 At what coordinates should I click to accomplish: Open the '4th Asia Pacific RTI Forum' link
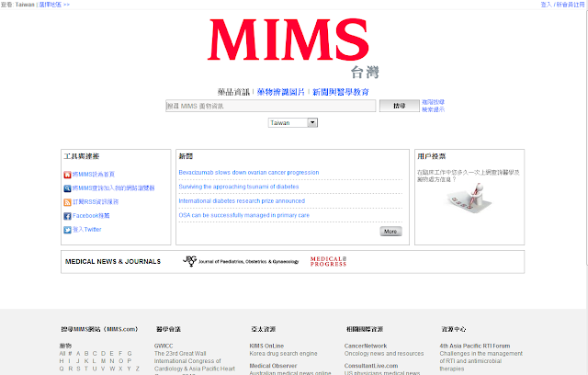coord(475,346)
